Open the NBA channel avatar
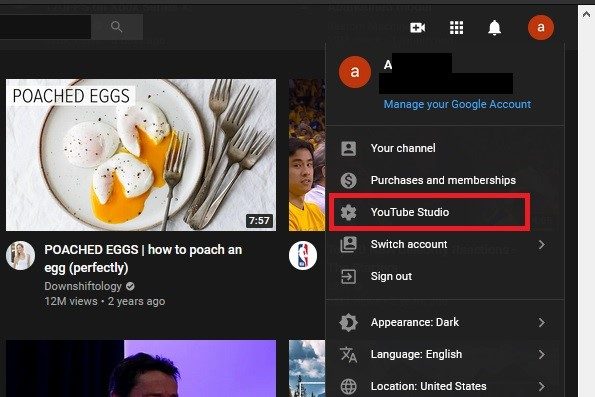 (303, 255)
